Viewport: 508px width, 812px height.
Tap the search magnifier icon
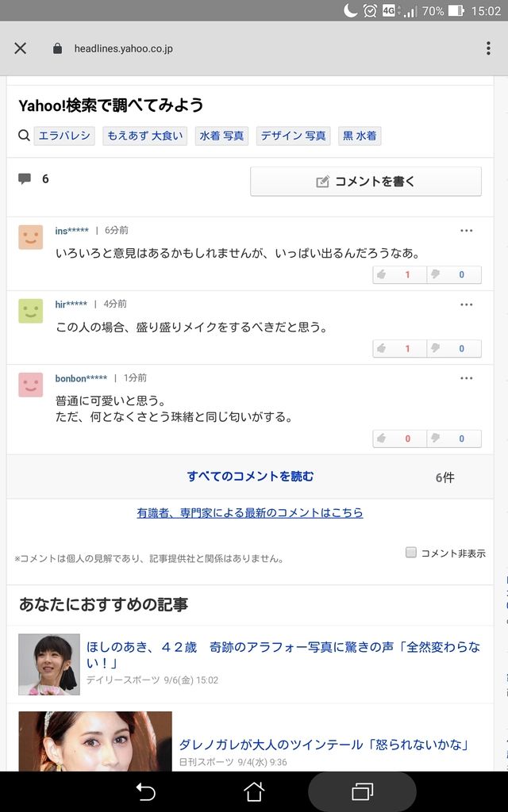(x=25, y=136)
